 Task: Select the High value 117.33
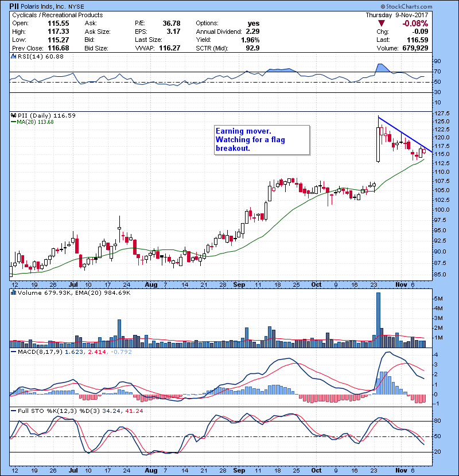point(59,32)
